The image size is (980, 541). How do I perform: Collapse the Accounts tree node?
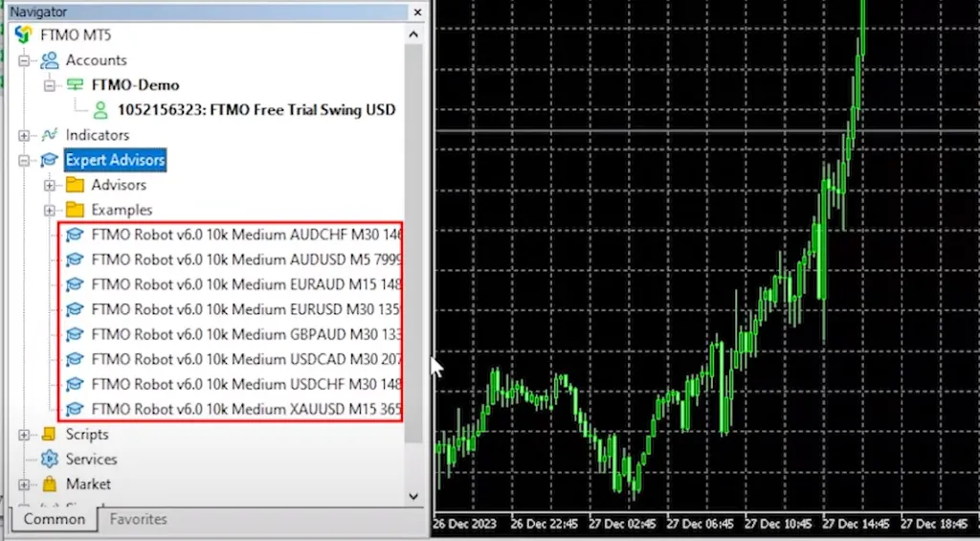(24, 60)
